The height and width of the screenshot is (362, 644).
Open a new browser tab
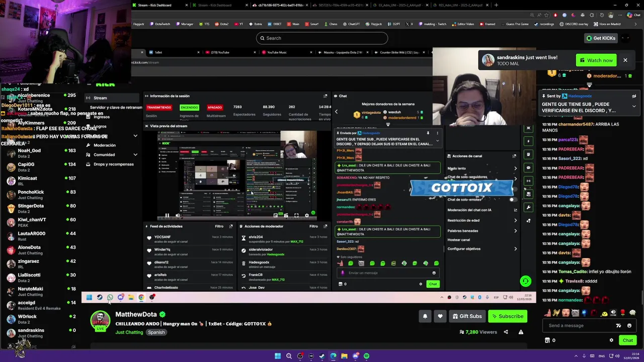[496, 5]
